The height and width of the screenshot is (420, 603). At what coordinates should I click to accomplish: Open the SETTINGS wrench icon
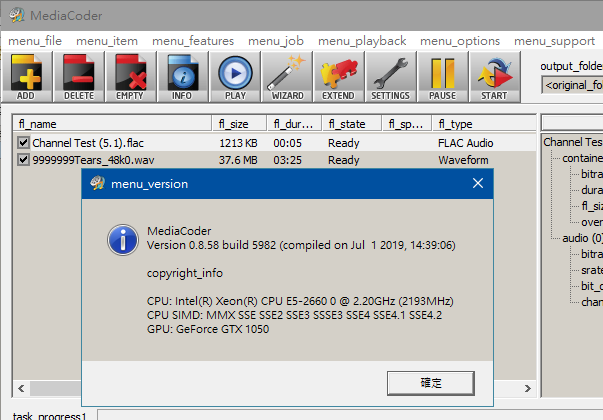coord(390,77)
